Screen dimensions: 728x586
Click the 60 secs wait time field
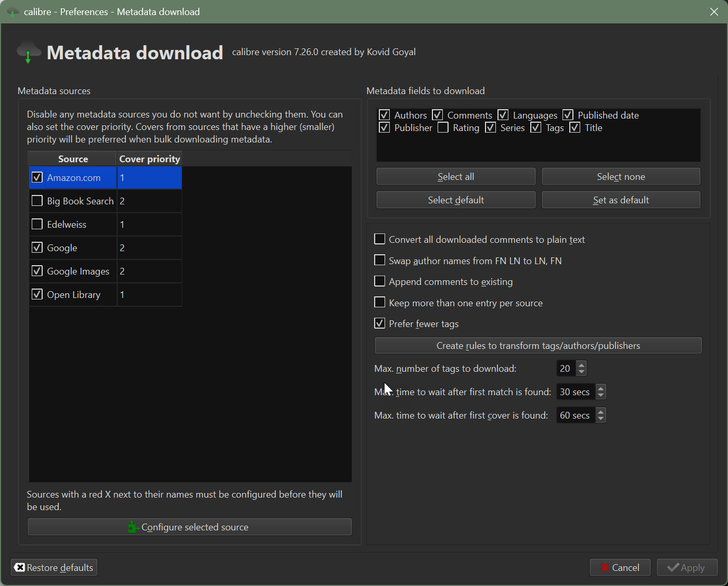[x=576, y=415]
